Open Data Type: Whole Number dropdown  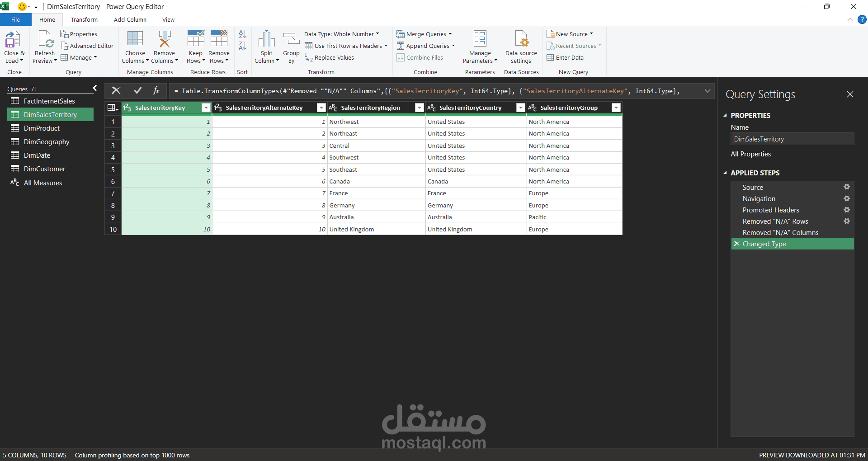342,34
